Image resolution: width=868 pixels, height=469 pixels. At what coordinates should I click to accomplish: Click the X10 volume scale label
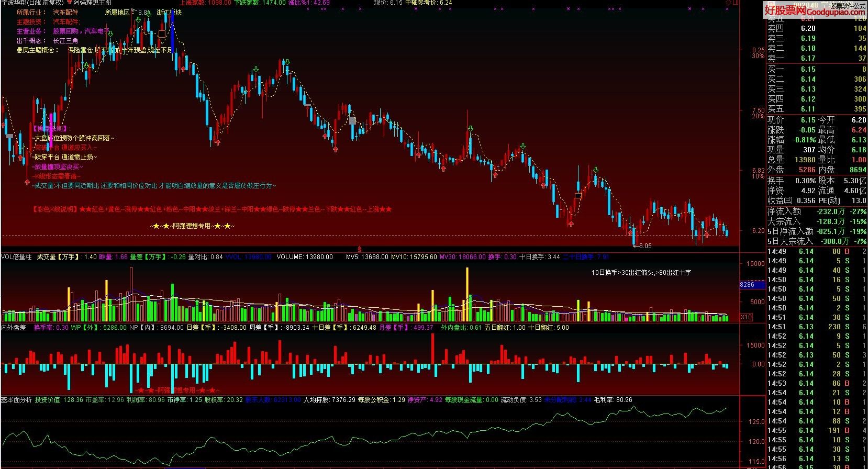click(746, 317)
